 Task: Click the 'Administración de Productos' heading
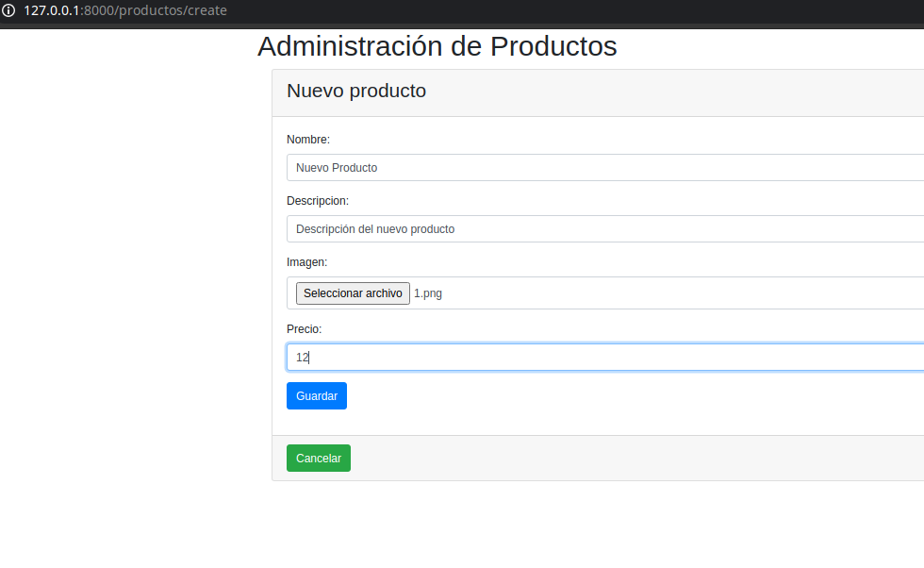click(437, 46)
